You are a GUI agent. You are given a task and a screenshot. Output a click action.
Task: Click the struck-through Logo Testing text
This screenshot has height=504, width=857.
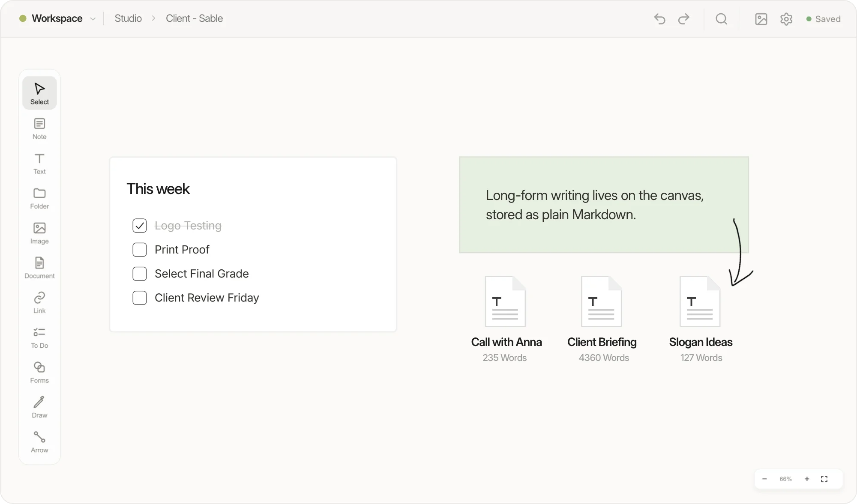click(188, 226)
